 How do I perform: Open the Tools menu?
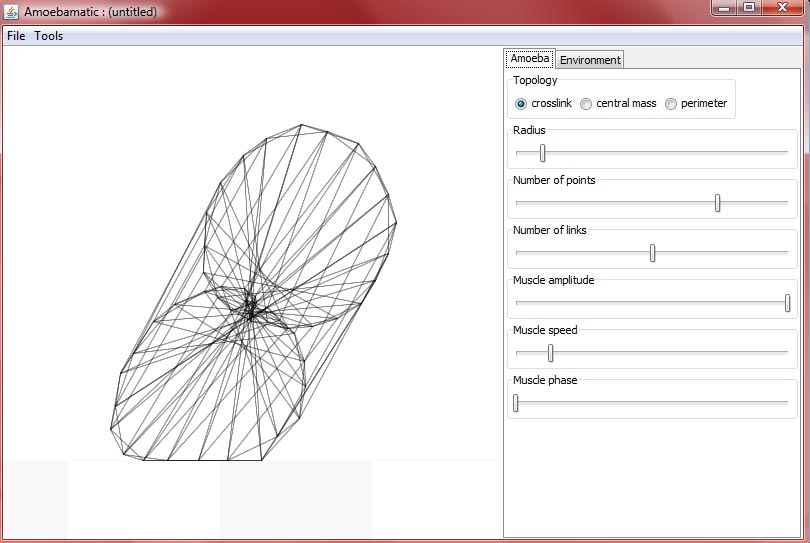[x=48, y=36]
